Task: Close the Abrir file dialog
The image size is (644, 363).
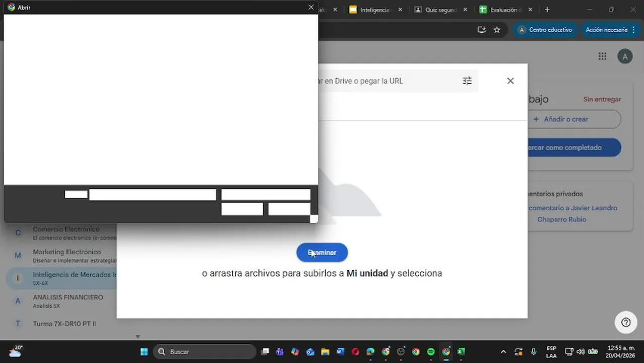Action: tap(311, 7)
